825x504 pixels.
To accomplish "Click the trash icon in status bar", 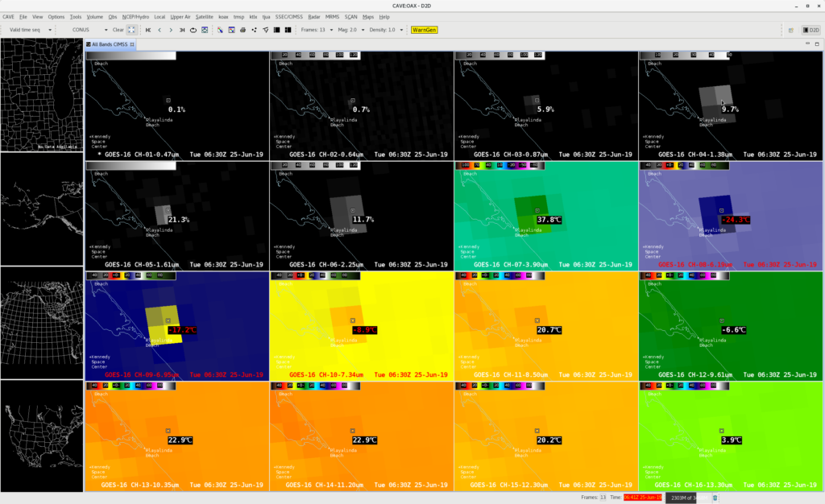I will 715,498.
